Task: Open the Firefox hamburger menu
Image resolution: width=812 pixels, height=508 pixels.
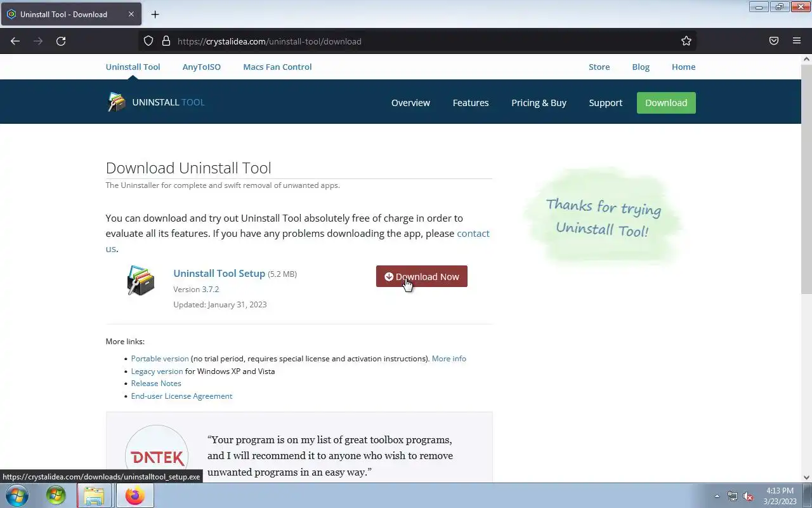Action: 797,41
